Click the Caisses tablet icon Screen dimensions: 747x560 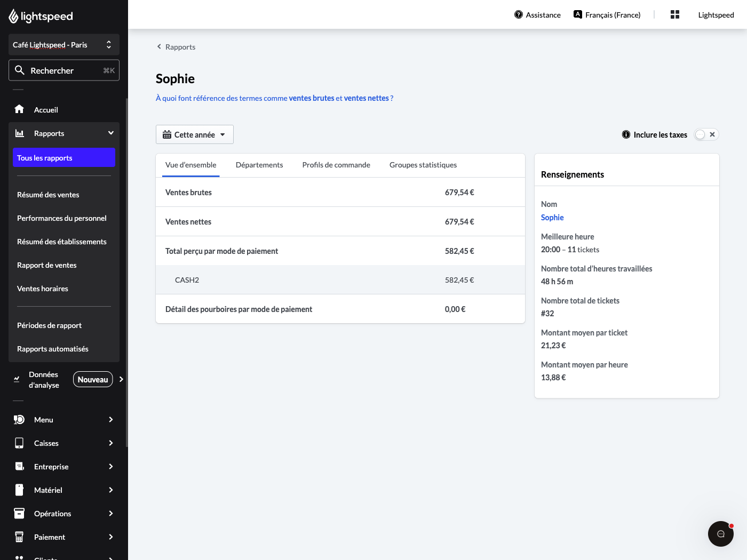[19, 443]
